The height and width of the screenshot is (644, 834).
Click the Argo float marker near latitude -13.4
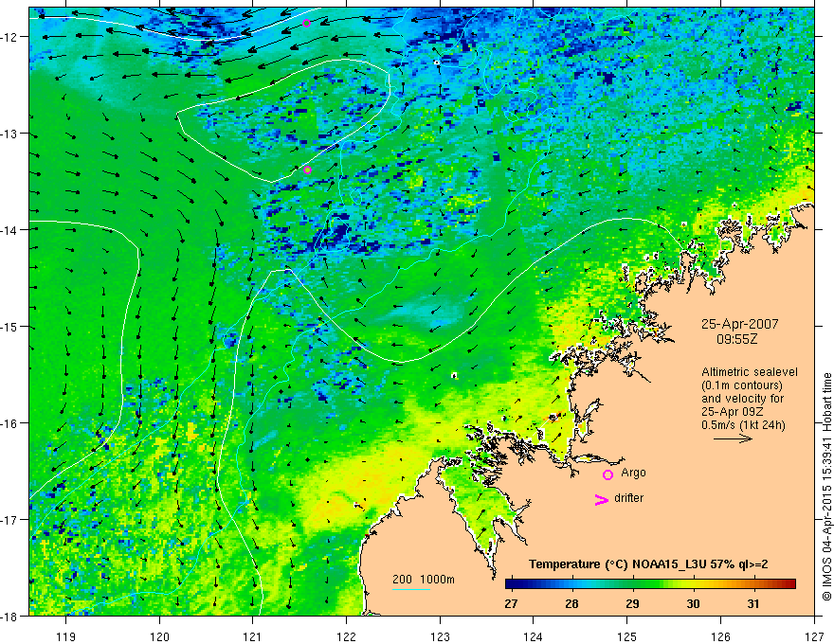[x=307, y=170]
